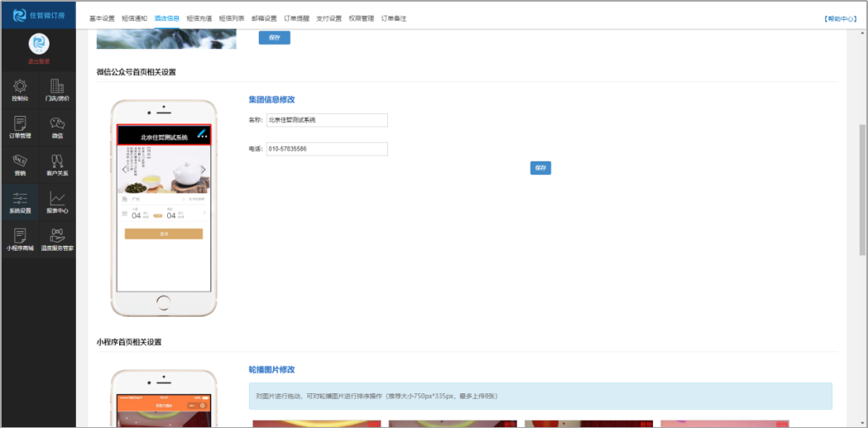Switch to 支付设置 tab
868x428 pixels.
click(x=328, y=18)
